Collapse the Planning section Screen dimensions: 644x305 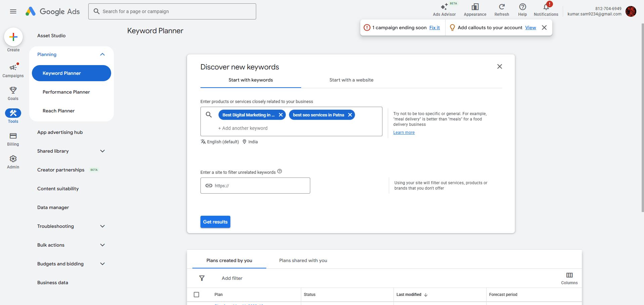(102, 54)
